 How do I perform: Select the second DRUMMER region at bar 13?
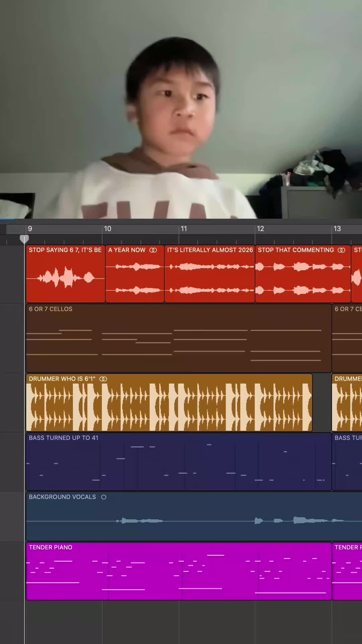point(347,402)
